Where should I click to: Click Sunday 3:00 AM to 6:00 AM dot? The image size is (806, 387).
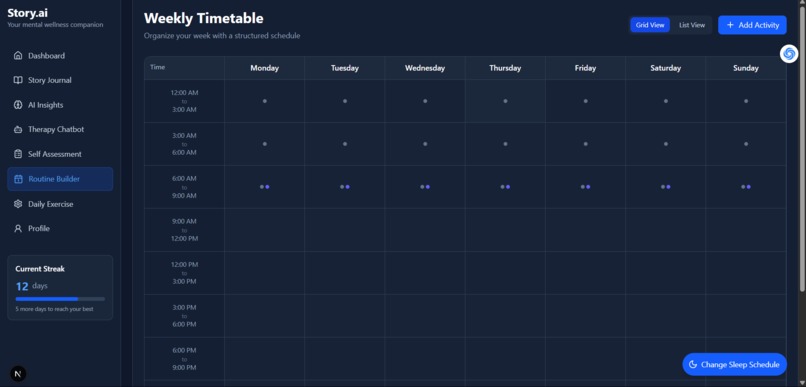746,144
